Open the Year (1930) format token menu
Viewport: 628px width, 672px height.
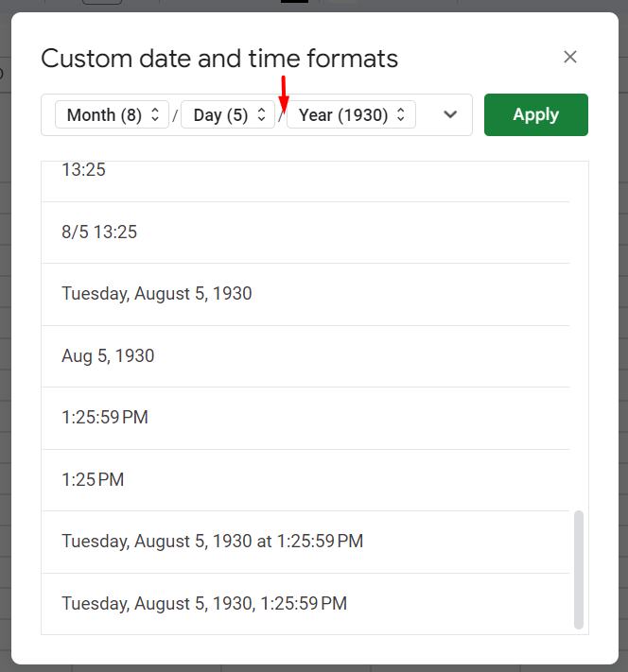(x=351, y=114)
